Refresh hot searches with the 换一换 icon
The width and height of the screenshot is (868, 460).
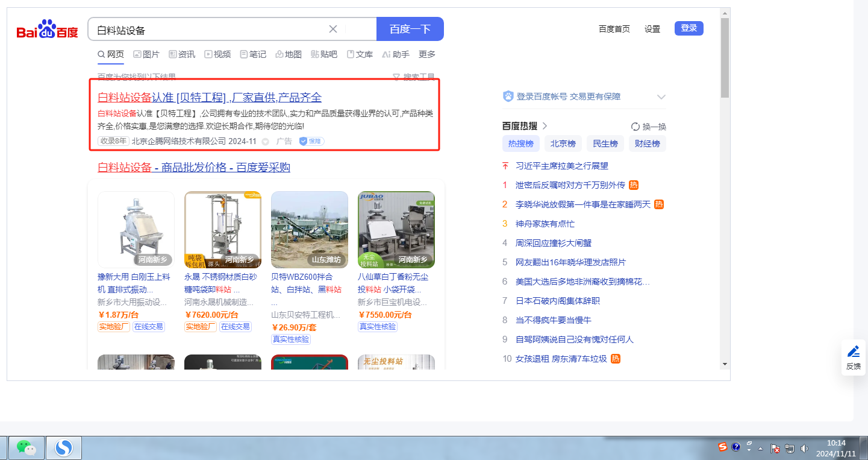pyautogui.click(x=635, y=127)
